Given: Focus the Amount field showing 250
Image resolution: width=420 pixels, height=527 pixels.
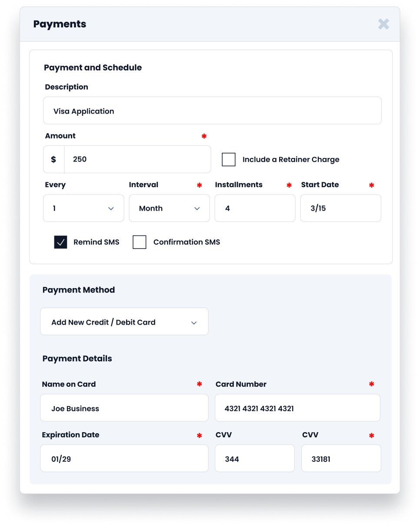Looking at the screenshot, I should [x=137, y=159].
